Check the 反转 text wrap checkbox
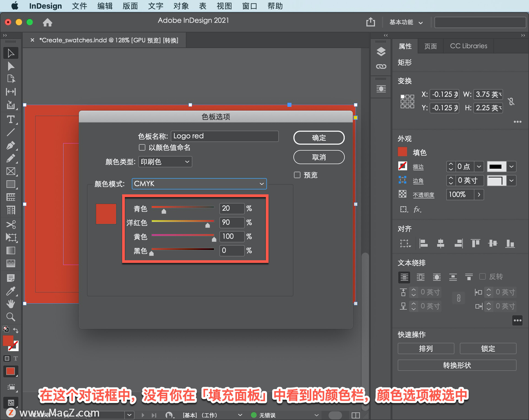 [482, 276]
